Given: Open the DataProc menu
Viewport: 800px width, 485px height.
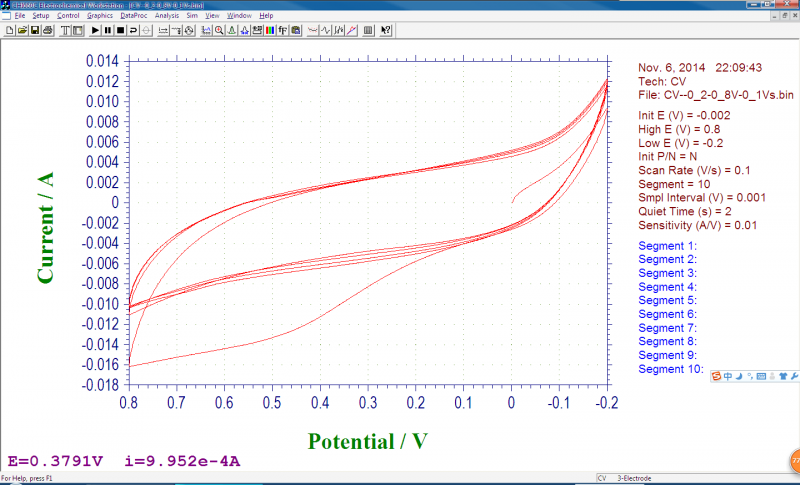Looking at the screenshot, I should tap(134, 16).
